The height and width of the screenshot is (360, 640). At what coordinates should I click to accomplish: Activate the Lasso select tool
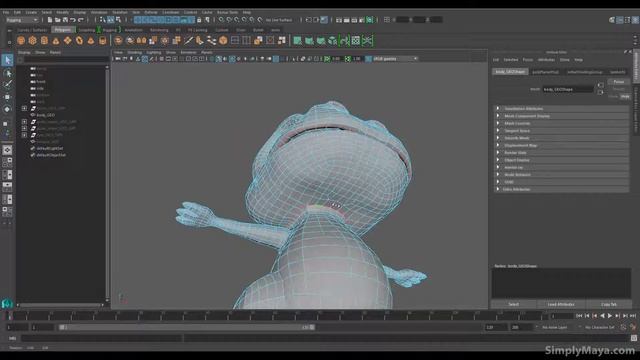click(x=7, y=73)
